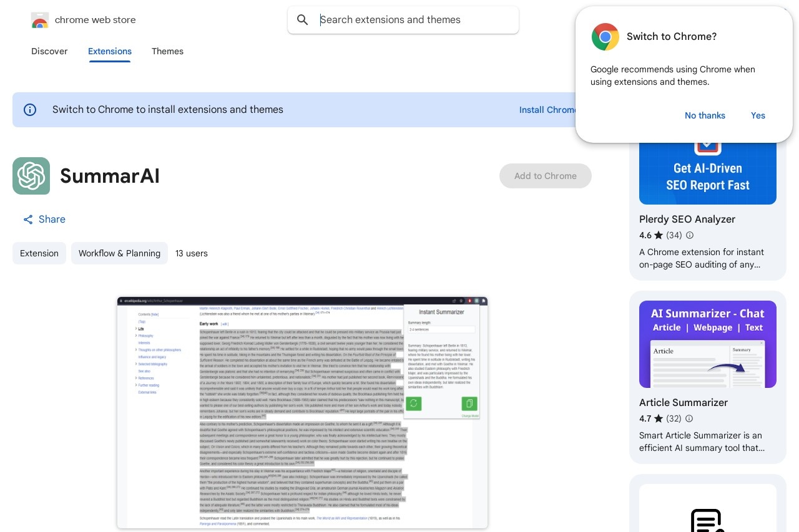
Task: Click Yes in Switch to Chrome popup
Action: point(758,115)
